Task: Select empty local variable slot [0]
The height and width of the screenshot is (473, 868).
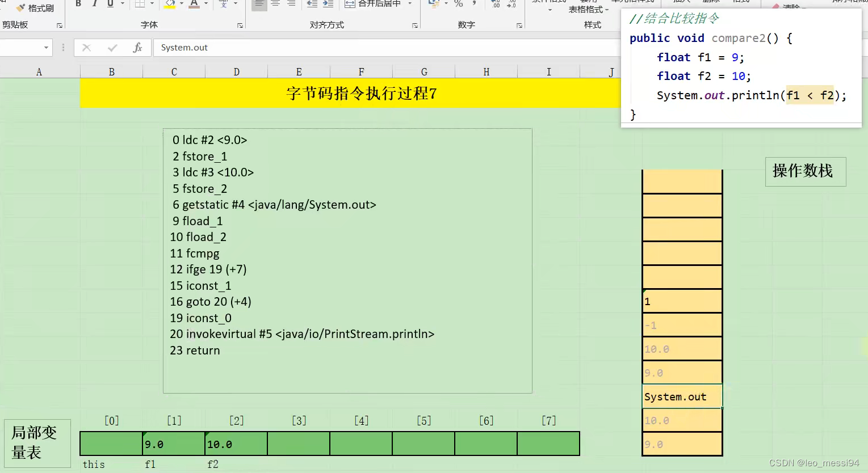Action: click(x=111, y=444)
